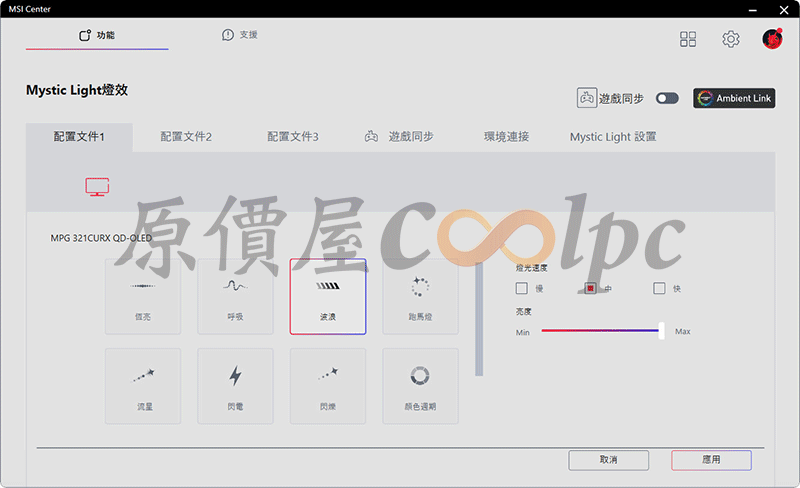800x488 pixels.
Task: Click the game sync controller icon by the toggle
Action: tap(587, 97)
